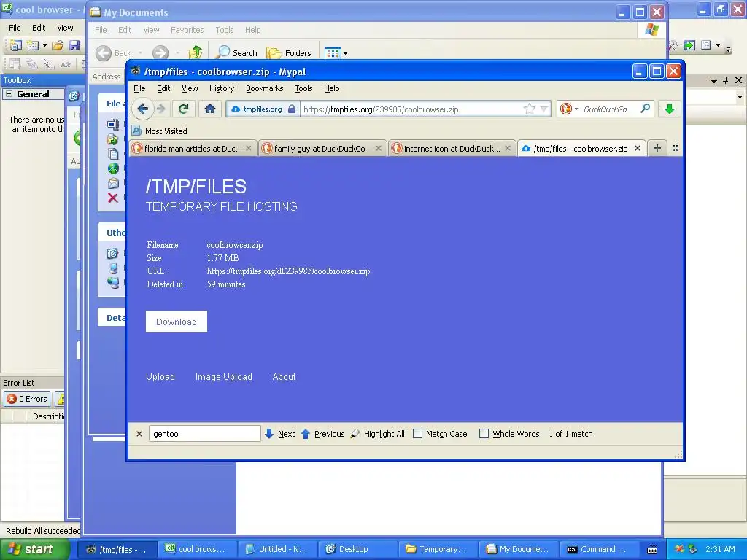
Task: Open the IDE right panel dropdown arrow
Action: (713, 81)
